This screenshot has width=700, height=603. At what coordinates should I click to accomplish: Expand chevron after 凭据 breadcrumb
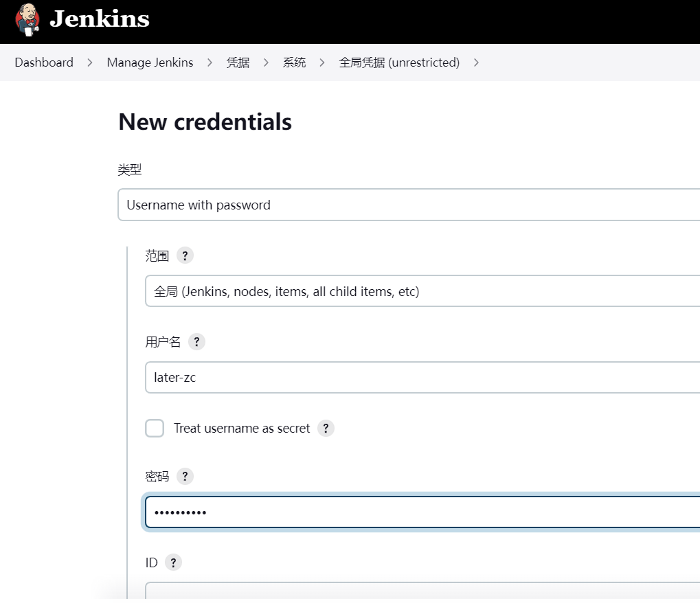click(x=266, y=62)
